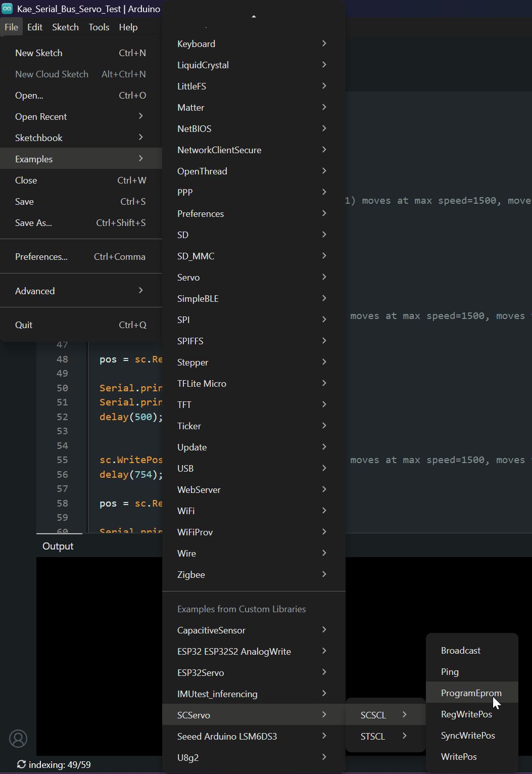Open Wire examples submenu
The height and width of the screenshot is (774, 532).
pyautogui.click(x=254, y=554)
